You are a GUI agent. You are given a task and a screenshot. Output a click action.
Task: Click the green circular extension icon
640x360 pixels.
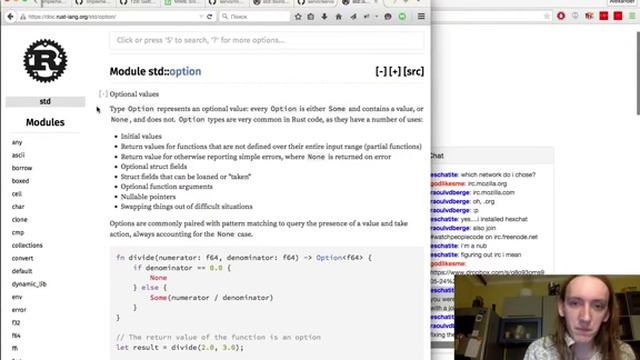(402, 17)
